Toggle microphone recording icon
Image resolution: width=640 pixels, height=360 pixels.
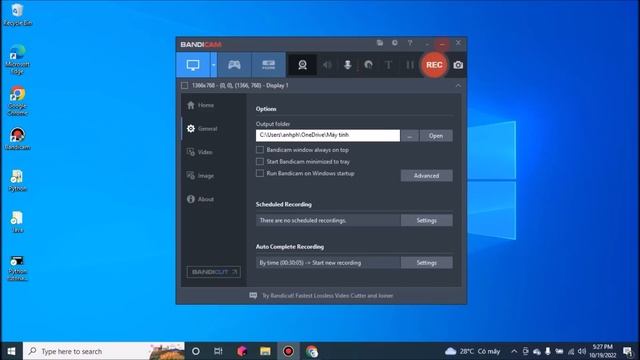(347, 65)
